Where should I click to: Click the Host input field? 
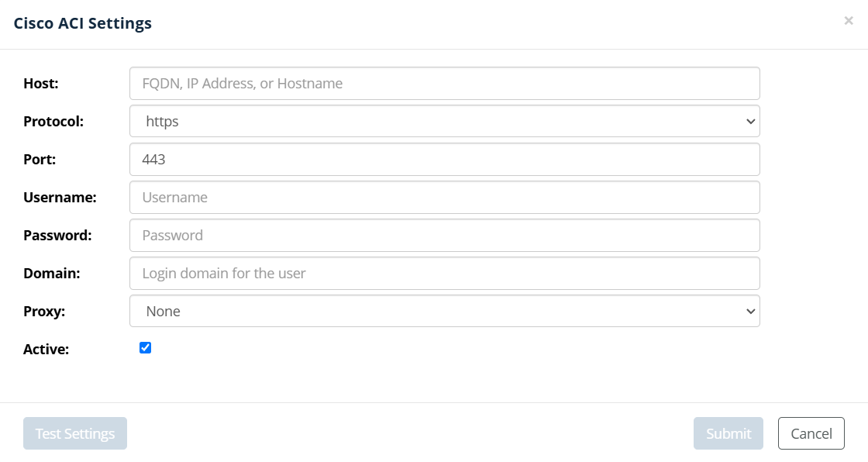pos(444,83)
